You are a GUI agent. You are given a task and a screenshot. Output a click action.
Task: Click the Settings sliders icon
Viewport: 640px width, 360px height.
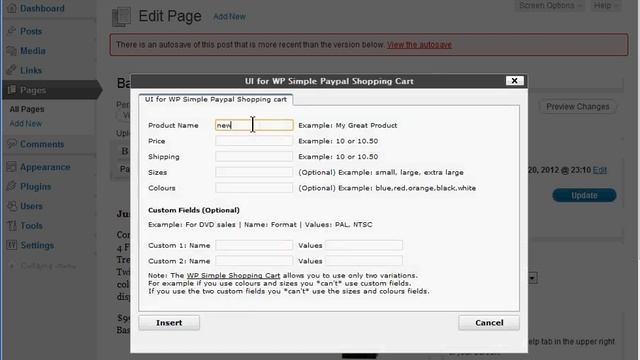point(12,245)
